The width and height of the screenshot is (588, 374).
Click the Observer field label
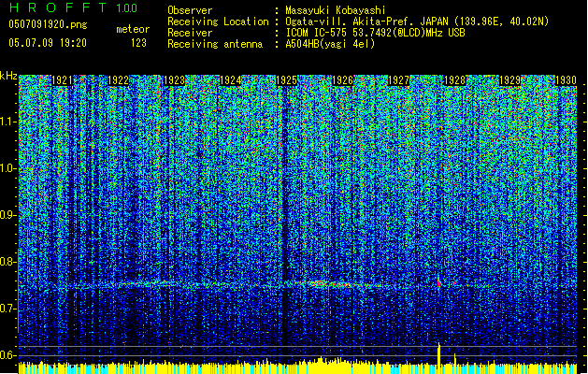click(x=190, y=10)
